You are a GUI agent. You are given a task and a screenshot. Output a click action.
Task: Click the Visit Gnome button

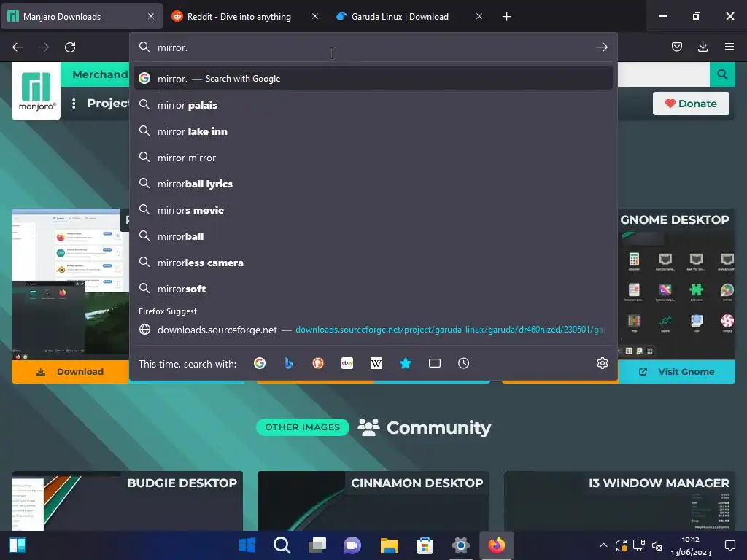tap(676, 371)
